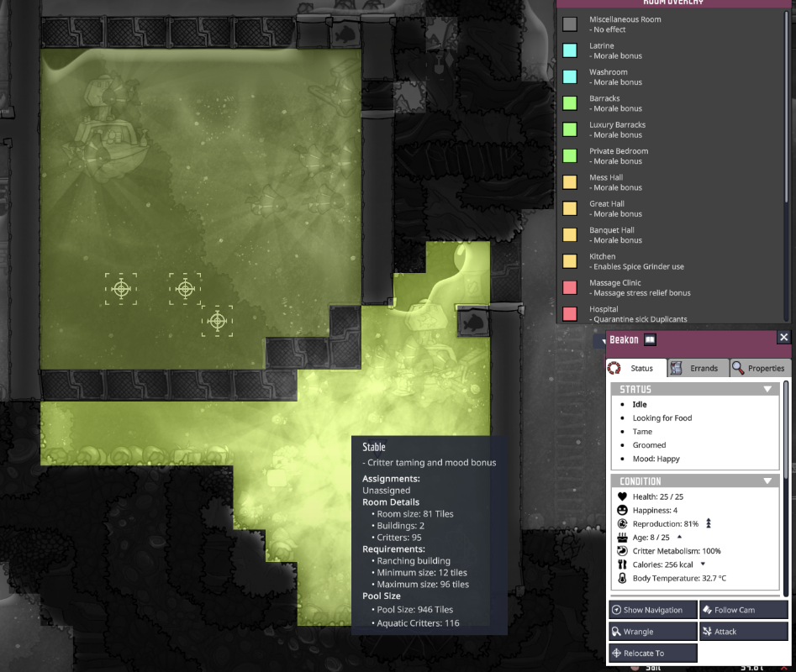Click the Errands tab clipboard icon
This screenshot has width=796, height=672.
click(676, 368)
